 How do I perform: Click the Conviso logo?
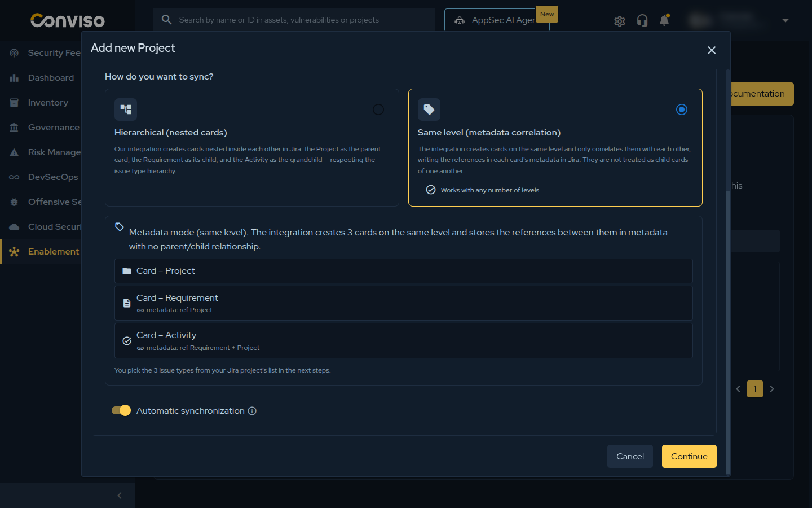pos(68,20)
